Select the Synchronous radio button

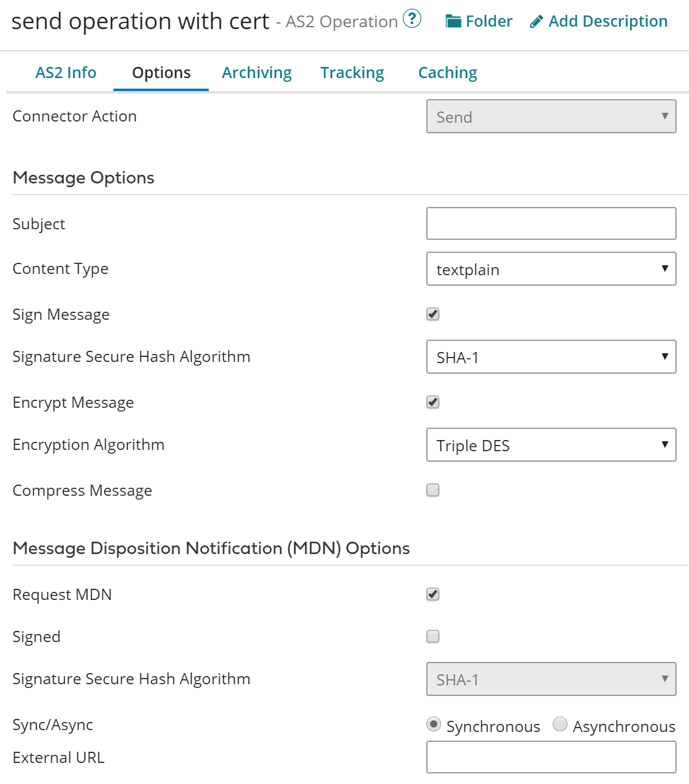pyautogui.click(x=434, y=725)
